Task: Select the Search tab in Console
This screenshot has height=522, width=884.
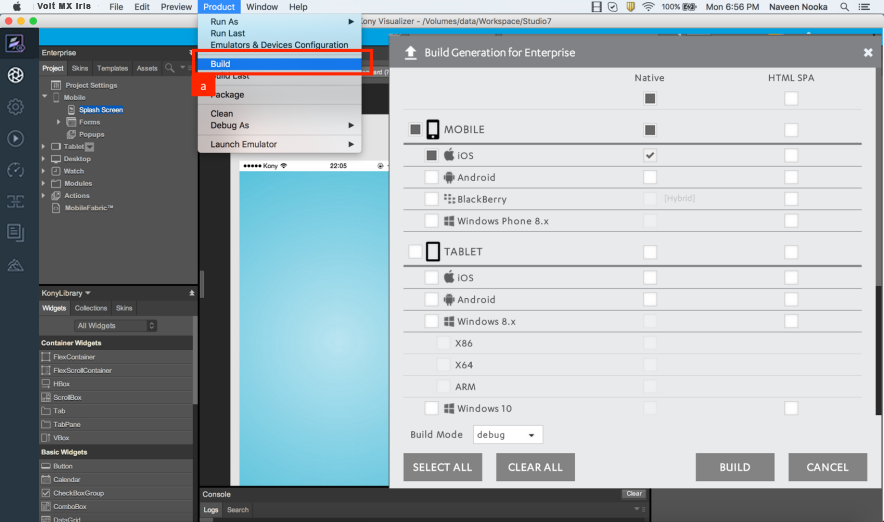Action: pos(237,510)
